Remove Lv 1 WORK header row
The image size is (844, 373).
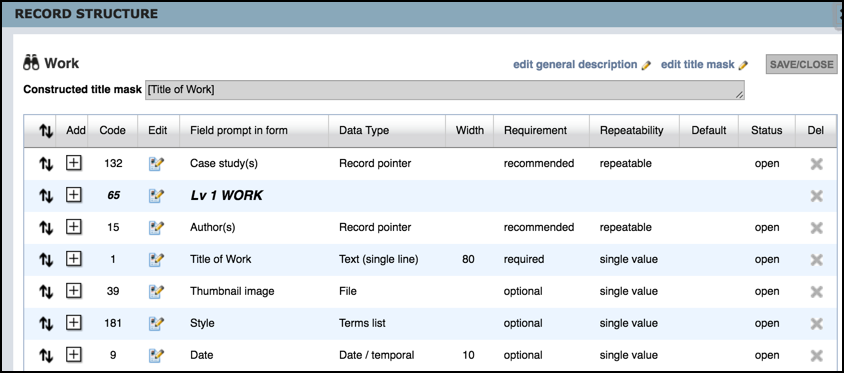pos(817,196)
